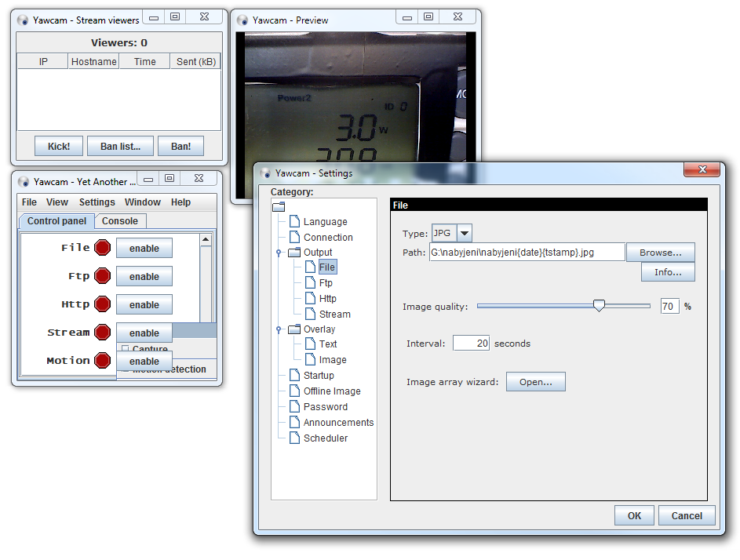
Task: Click Yawcam icon in Stream viewers title bar
Action: click(23, 20)
